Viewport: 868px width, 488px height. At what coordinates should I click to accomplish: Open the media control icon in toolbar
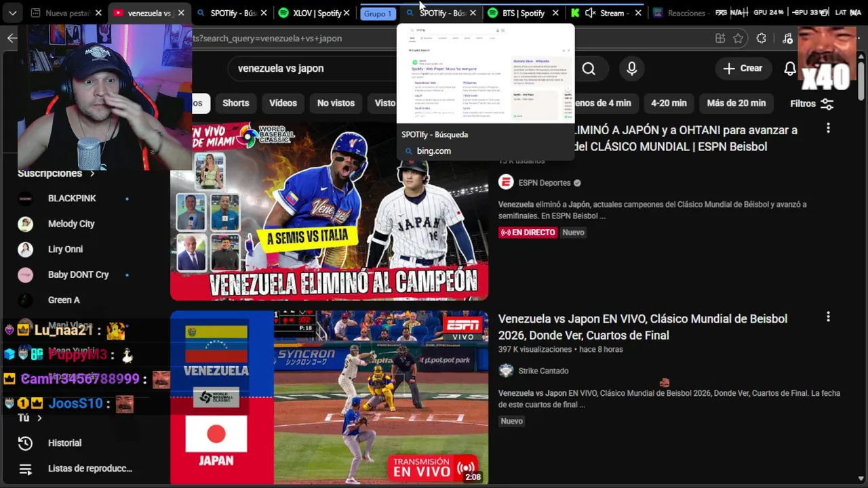pos(787,39)
